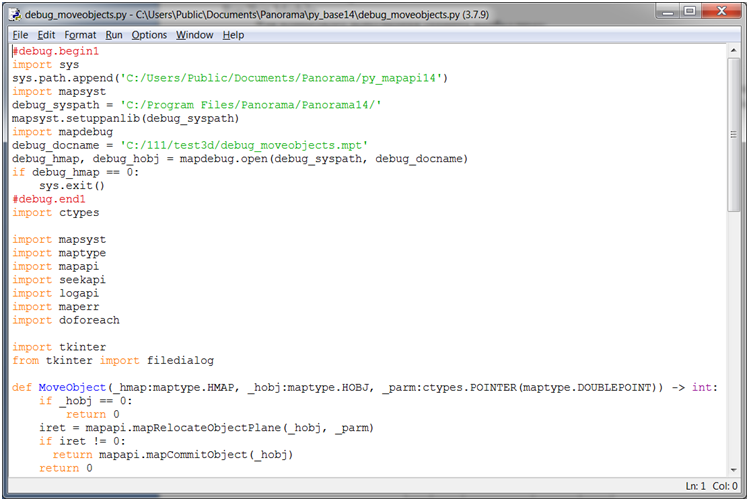Open the File menu

tap(20, 35)
